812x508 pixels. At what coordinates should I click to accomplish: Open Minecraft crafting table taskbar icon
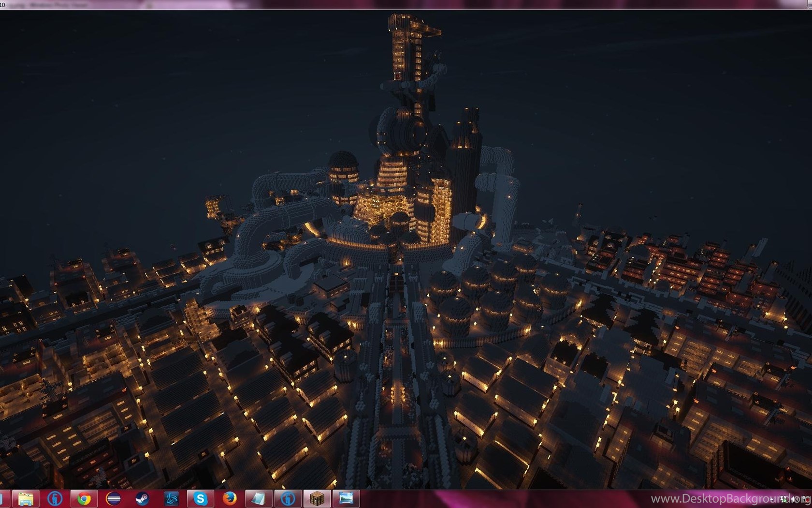pos(317,498)
